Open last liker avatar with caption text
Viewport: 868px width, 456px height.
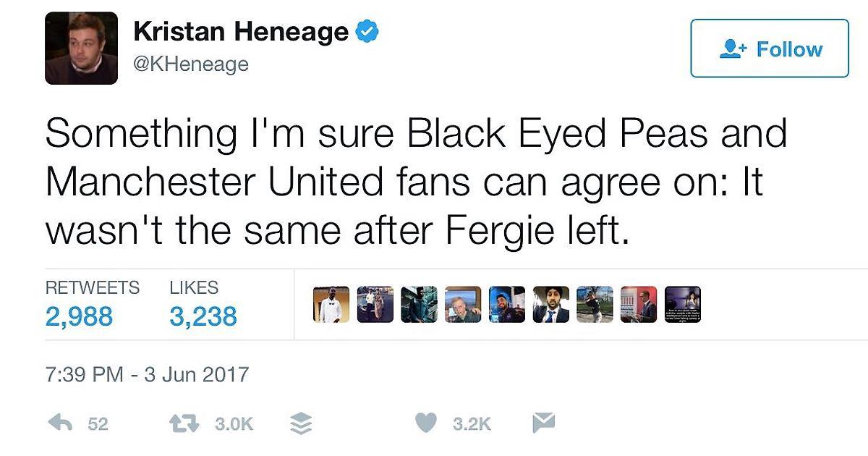pos(682,304)
